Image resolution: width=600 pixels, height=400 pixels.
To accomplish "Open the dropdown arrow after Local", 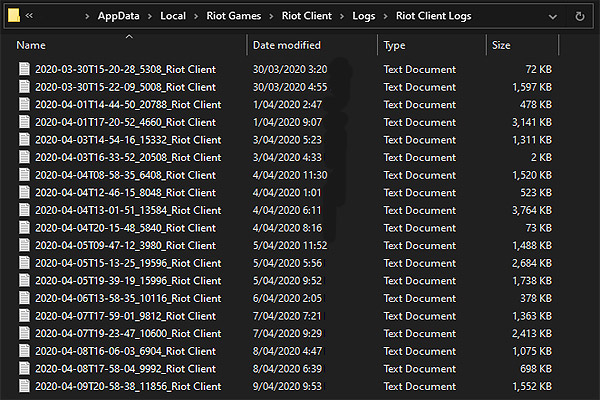I will [x=196, y=16].
